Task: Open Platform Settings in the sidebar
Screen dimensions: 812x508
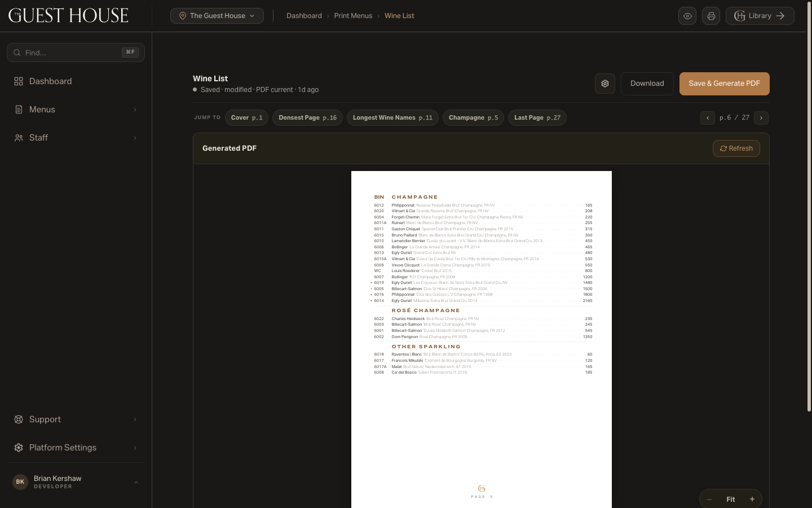Action: [76, 448]
